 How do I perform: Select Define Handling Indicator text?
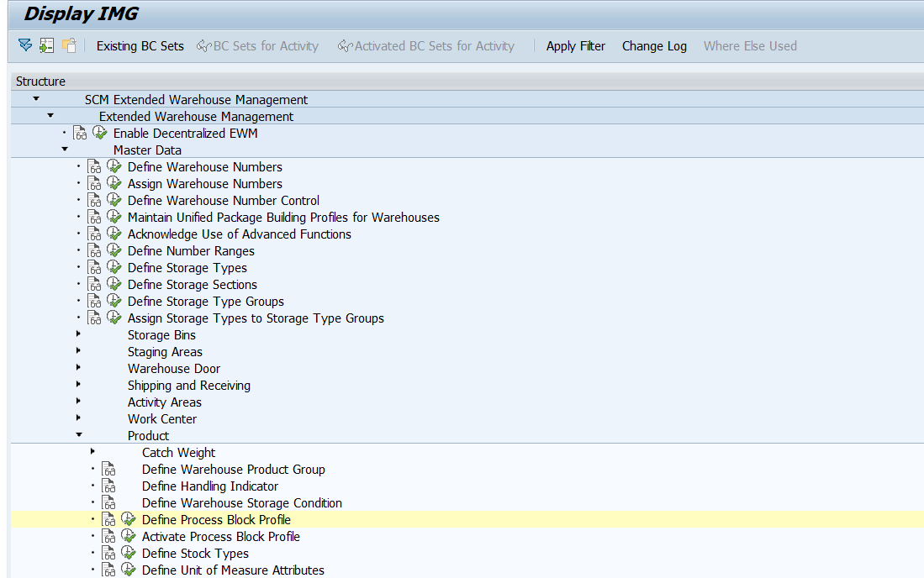(210, 486)
